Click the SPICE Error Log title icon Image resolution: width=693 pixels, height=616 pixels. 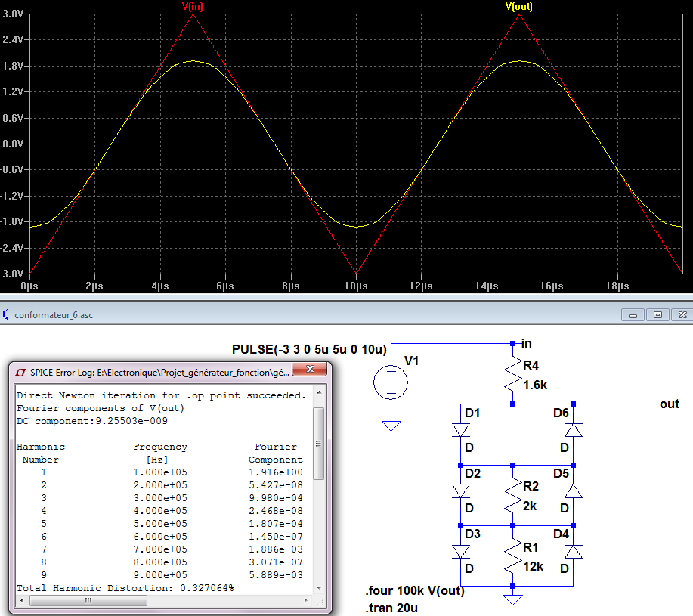20,373
